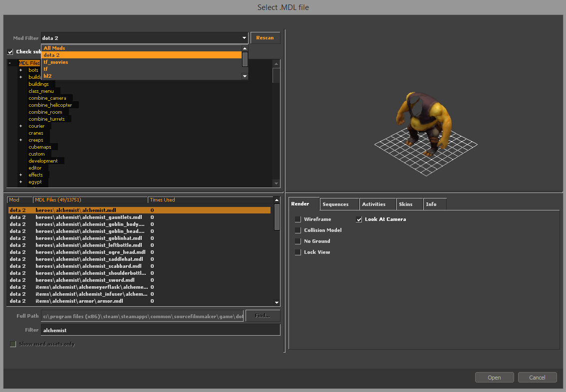Sort by MDL Files column header
This screenshot has height=392, width=566.
point(90,200)
